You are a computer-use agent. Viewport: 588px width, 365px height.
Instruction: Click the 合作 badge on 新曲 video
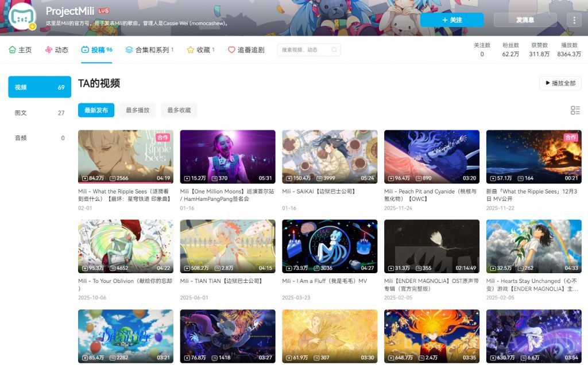pyautogui.click(x=571, y=138)
